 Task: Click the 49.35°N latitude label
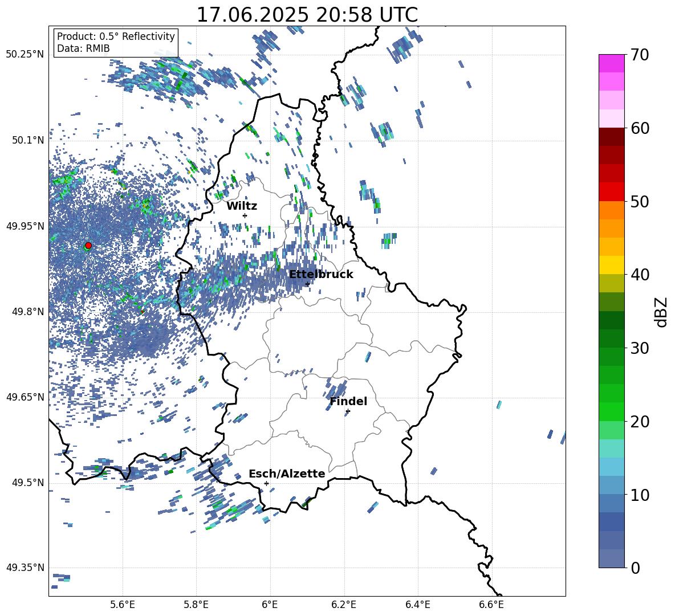click(x=26, y=568)
